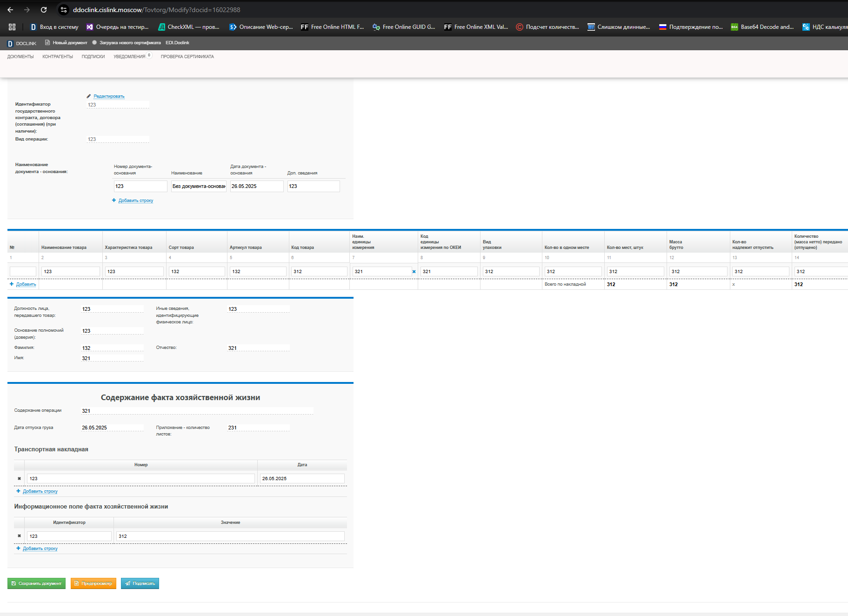Click the 'Доп. сведения' input field

click(x=314, y=186)
